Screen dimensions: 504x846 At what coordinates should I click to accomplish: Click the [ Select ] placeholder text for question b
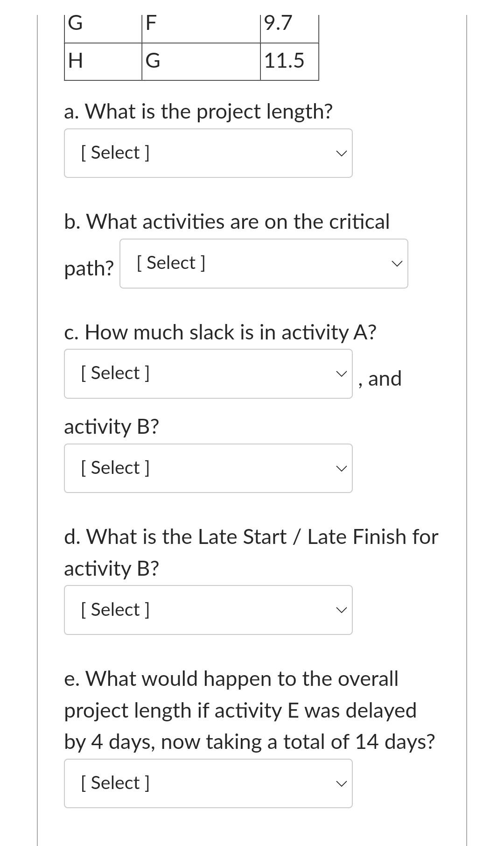pyautogui.click(x=170, y=263)
